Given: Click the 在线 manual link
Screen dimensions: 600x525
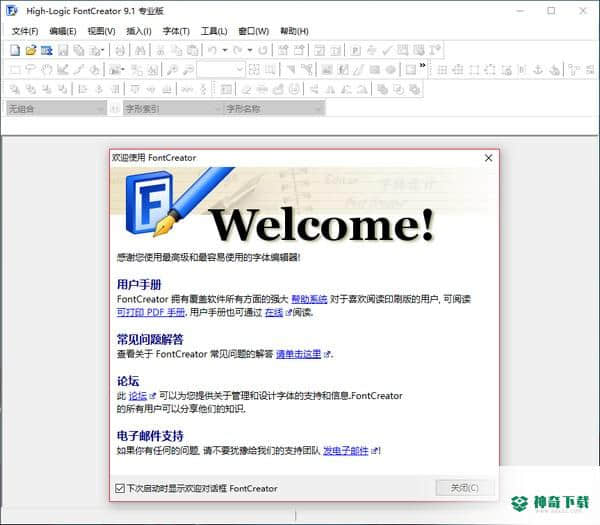Looking at the screenshot, I should pos(274,313).
